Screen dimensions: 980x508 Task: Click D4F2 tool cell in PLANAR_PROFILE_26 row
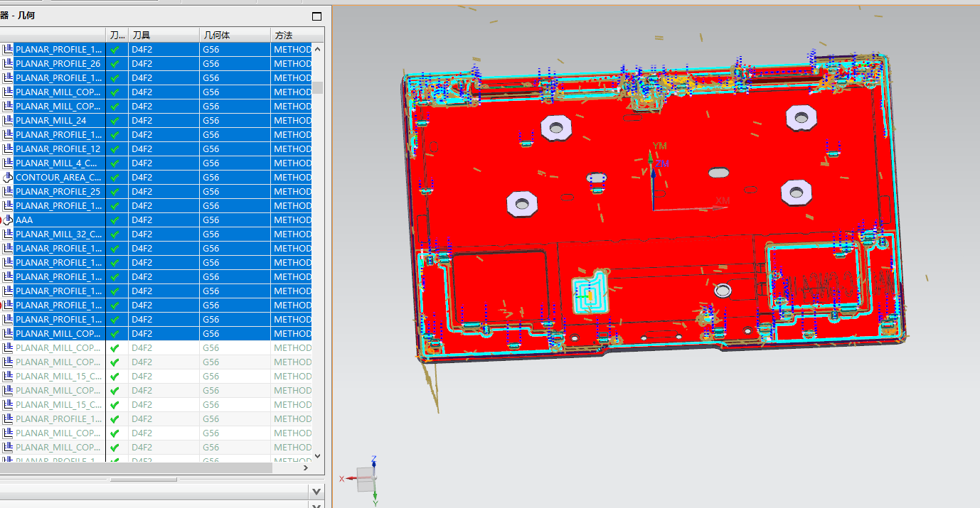pyautogui.click(x=164, y=64)
